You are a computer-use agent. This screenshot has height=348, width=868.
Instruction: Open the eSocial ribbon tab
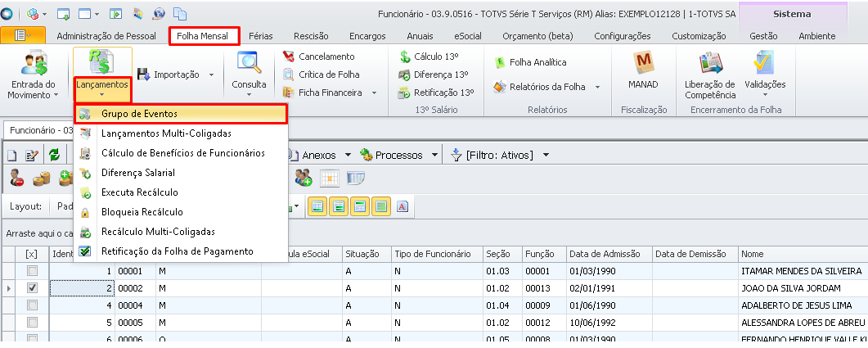click(x=468, y=36)
